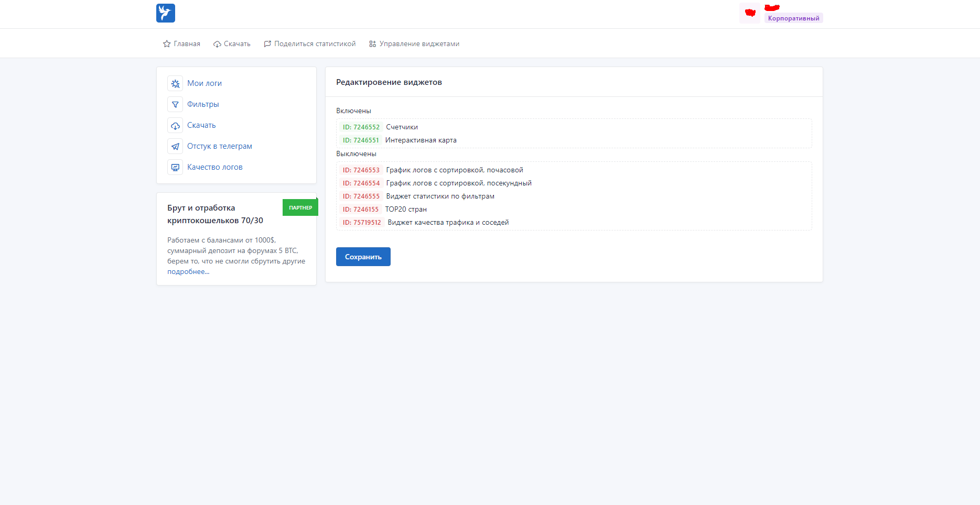Image resolution: width=980 pixels, height=505 pixels.
Task: Click the star icon beside Главная
Action: click(167, 44)
